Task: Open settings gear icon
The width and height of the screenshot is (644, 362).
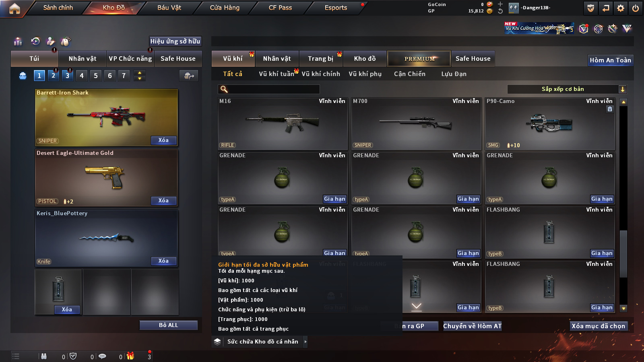Action: click(x=621, y=8)
